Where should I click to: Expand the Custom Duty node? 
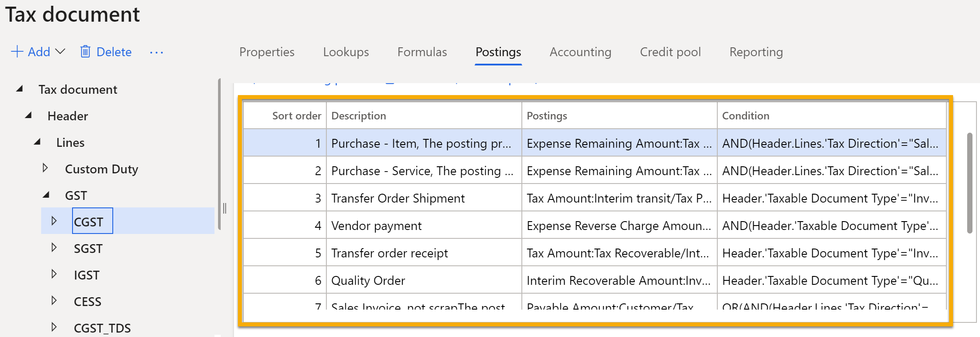(x=45, y=168)
